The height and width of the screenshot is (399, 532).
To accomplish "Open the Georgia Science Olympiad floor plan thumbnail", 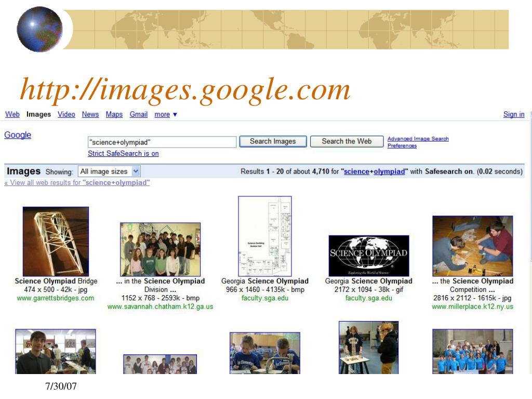I will [x=264, y=236].
